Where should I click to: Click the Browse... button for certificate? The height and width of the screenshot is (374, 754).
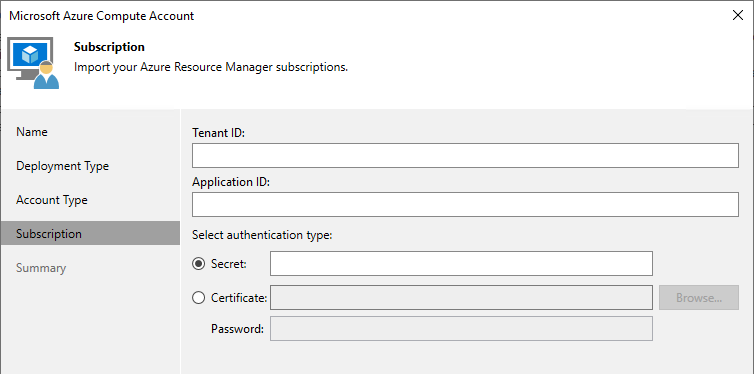tap(699, 298)
